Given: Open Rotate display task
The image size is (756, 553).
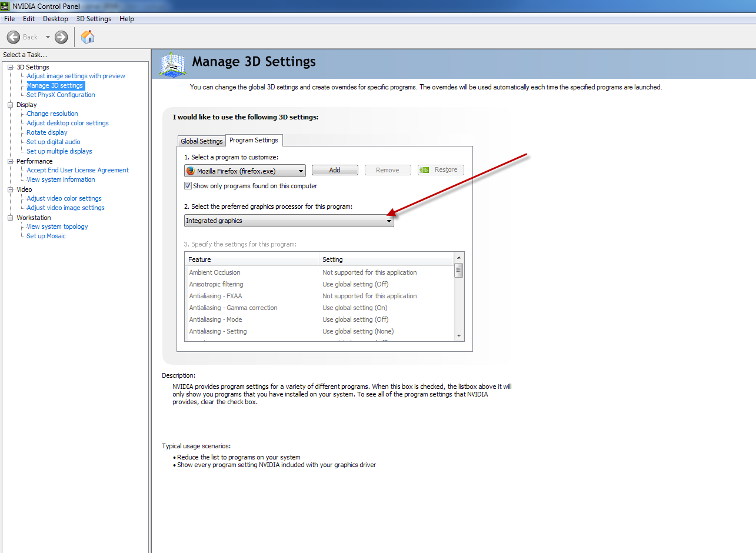Looking at the screenshot, I should coord(47,132).
